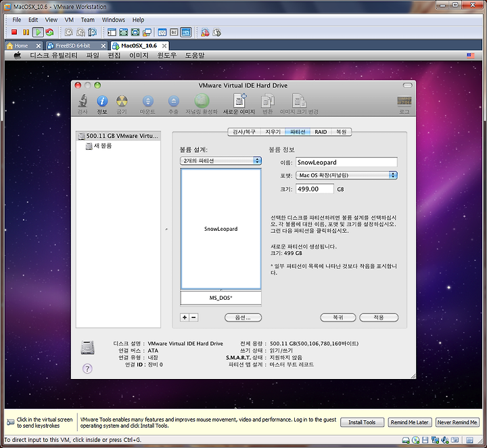
Task: Click the plus button to add partition
Action: (x=185, y=317)
